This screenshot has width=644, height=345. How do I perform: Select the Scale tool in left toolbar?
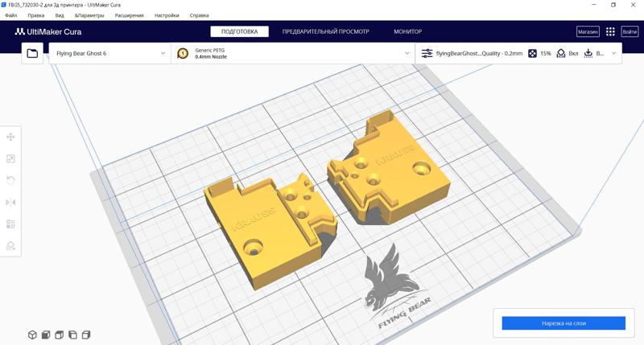[10, 158]
